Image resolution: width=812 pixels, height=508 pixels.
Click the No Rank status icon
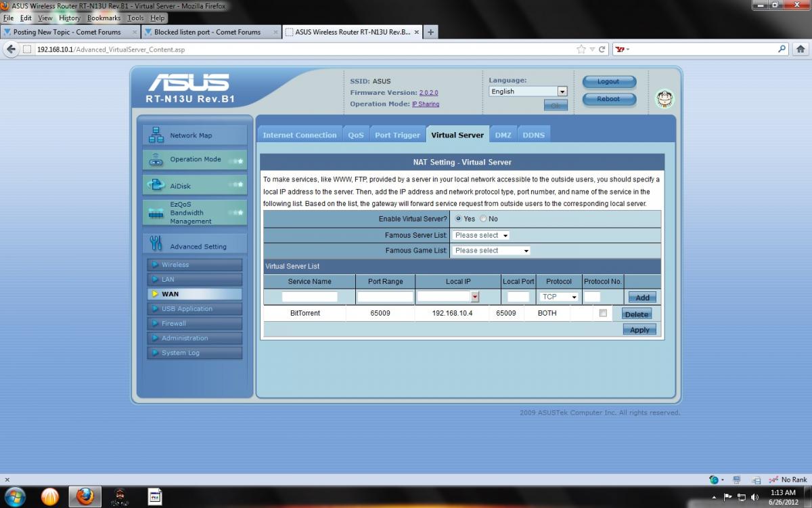[x=789, y=480]
